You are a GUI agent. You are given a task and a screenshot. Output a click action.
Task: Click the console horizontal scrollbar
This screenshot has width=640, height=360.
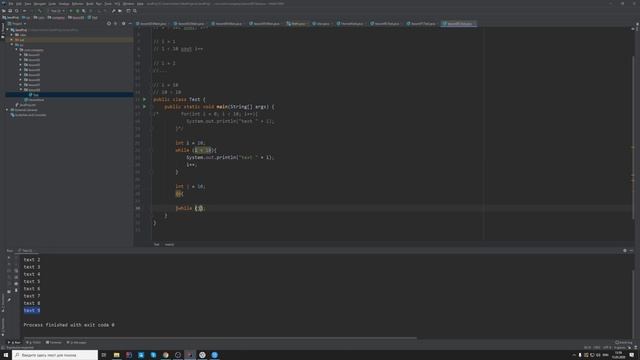pos(220,338)
